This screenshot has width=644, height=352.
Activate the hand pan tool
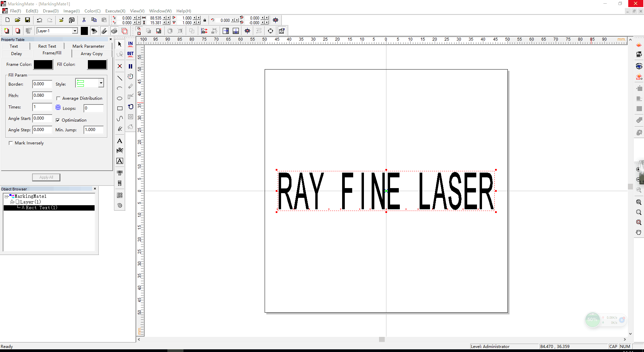639,232
